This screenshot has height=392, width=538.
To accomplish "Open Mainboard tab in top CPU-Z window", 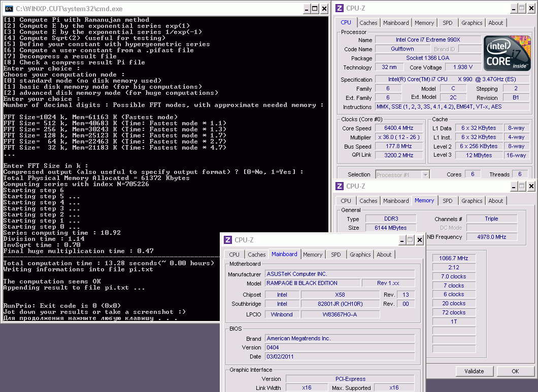I will point(396,23).
